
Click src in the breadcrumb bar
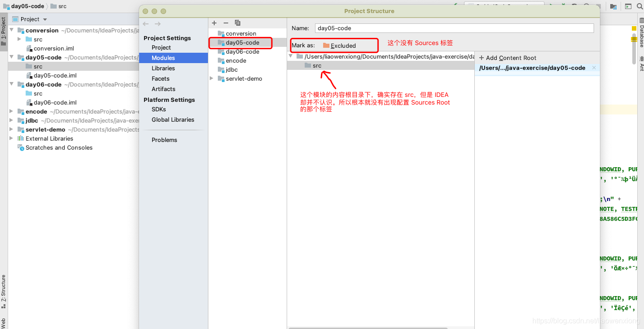pos(59,6)
